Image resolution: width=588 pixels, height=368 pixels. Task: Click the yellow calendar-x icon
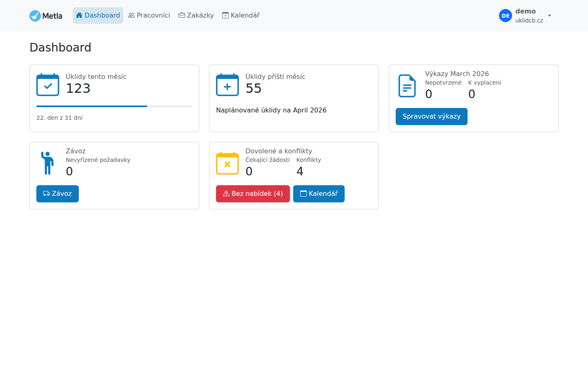click(x=227, y=163)
